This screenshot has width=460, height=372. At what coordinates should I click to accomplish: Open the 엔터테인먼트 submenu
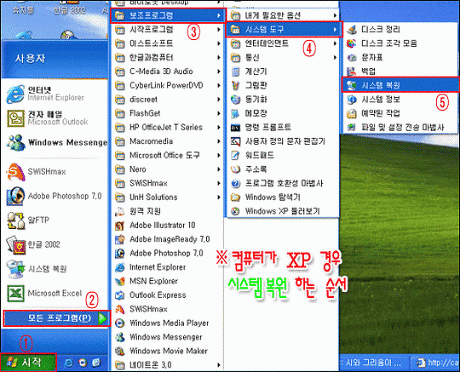pos(283,43)
